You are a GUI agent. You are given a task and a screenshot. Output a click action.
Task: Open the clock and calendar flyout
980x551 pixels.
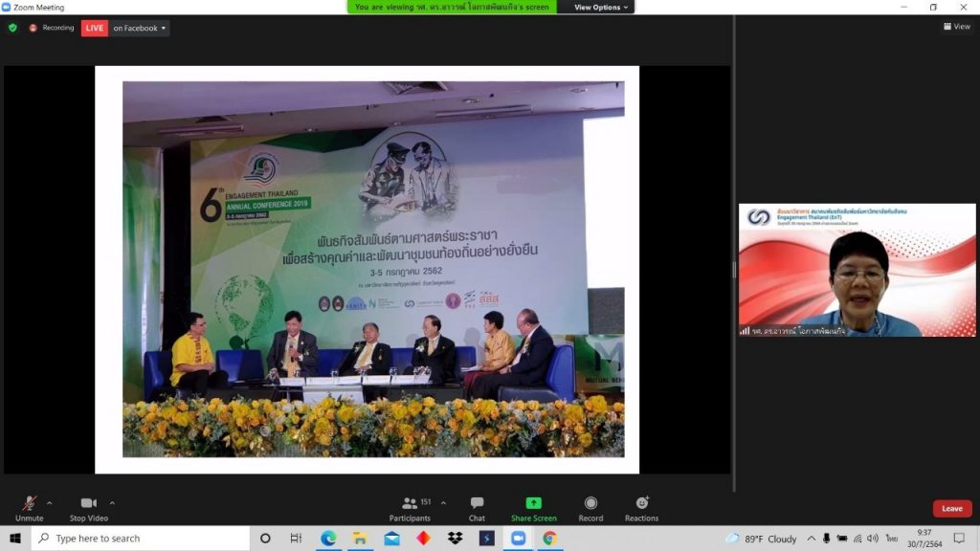click(924, 539)
